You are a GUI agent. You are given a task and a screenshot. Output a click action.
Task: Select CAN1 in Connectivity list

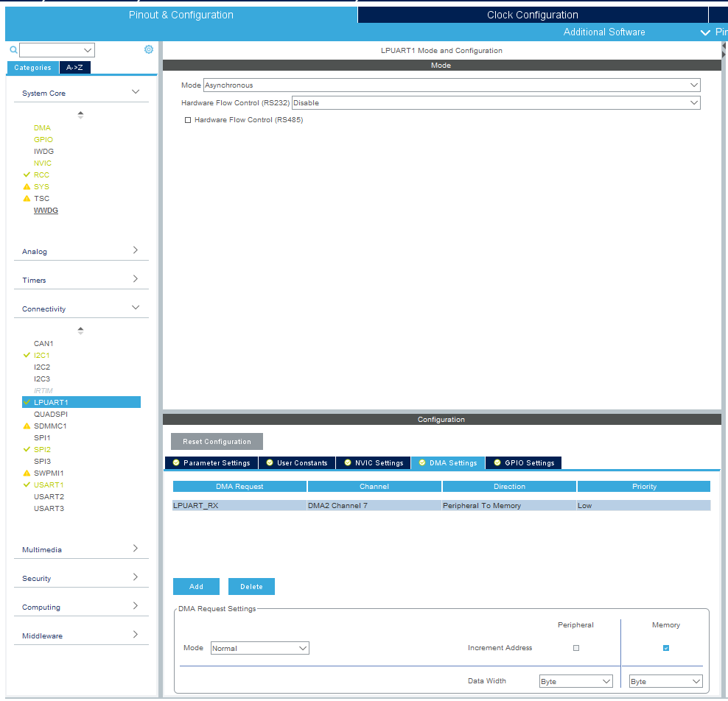[43, 343]
